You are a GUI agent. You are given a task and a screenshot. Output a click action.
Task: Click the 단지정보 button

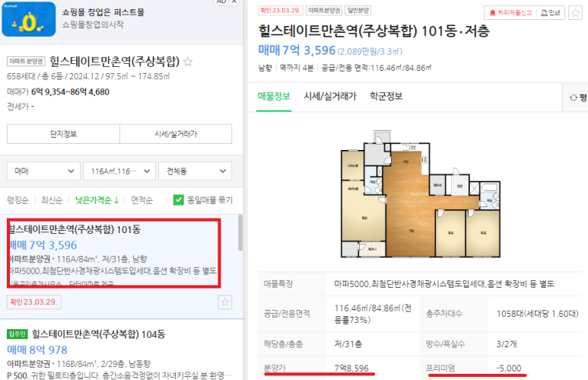[63, 134]
